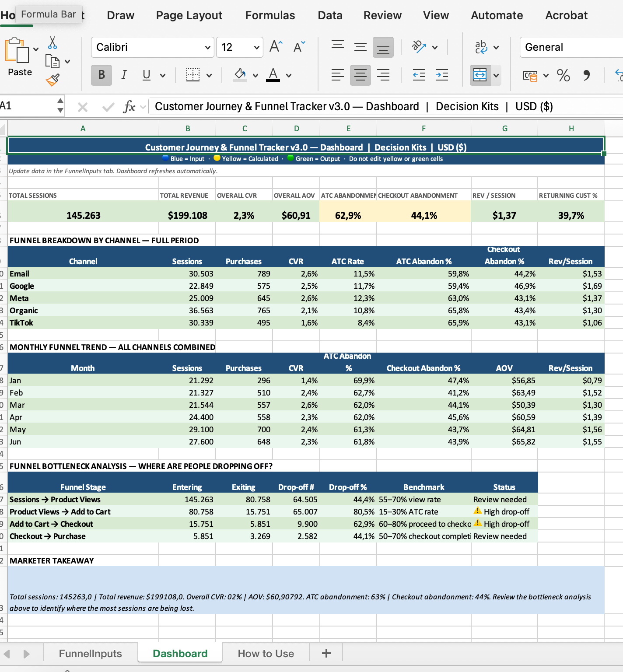Decrease indent icon
Screen dimensions: 623x672
[x=419, y=75]
